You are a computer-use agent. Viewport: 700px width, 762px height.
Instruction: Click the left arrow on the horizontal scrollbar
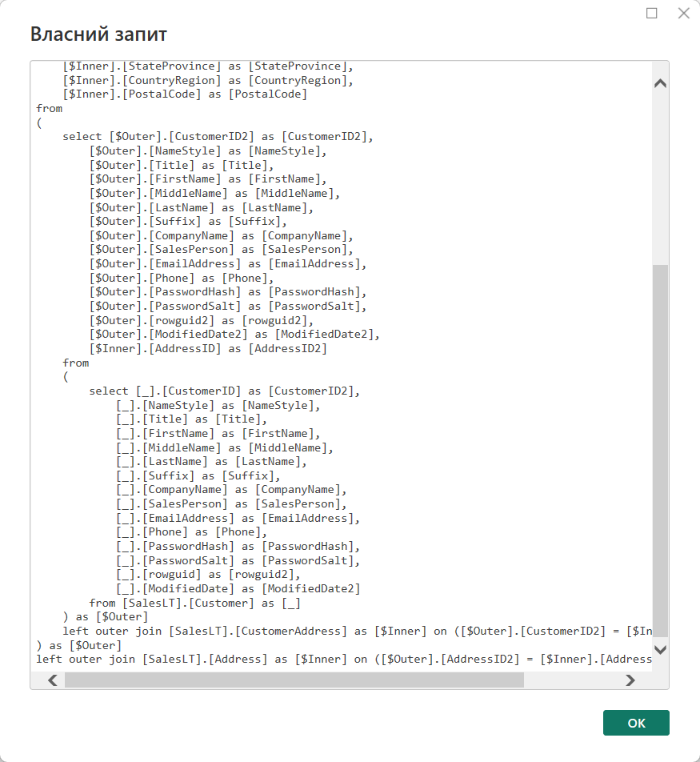click(53, 680)
